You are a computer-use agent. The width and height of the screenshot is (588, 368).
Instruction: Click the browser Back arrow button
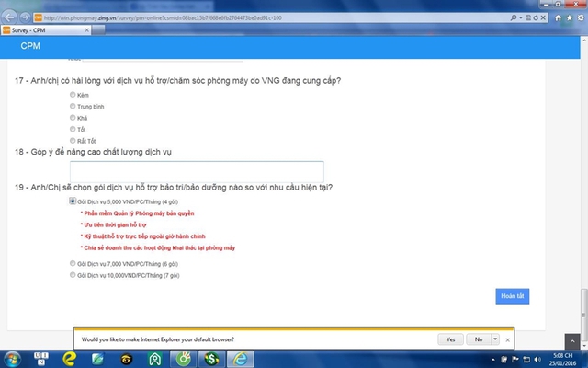tap(9, 17)
